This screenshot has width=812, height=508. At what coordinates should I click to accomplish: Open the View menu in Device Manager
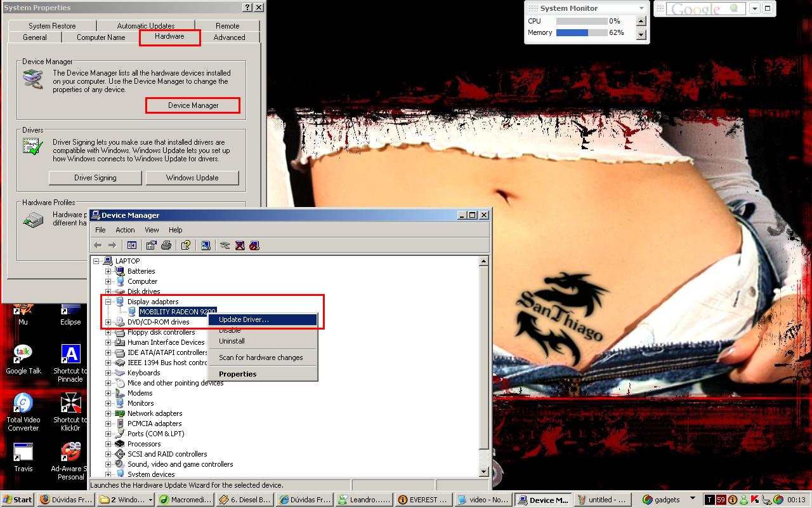pos(152,230)
